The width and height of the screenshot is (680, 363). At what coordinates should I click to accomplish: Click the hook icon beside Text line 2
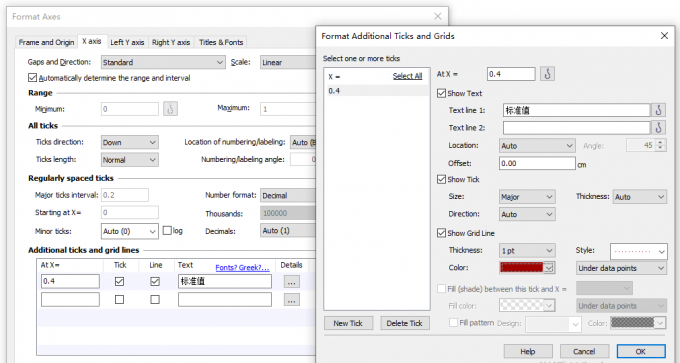658,128
